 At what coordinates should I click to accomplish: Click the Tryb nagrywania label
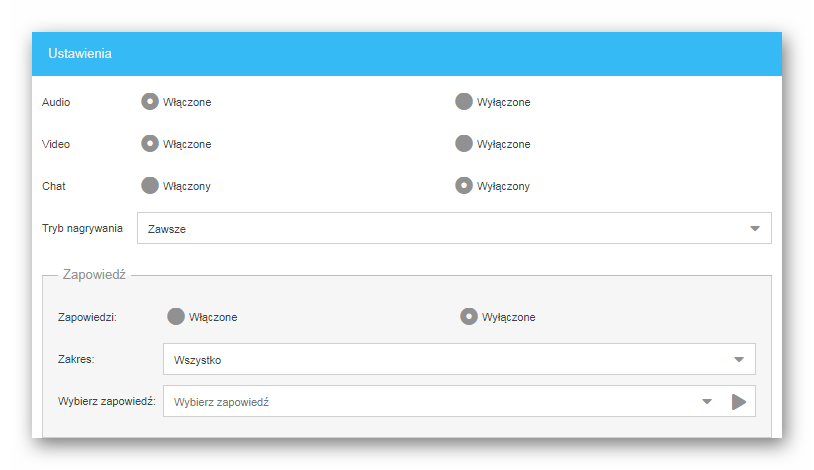[83, 229]
